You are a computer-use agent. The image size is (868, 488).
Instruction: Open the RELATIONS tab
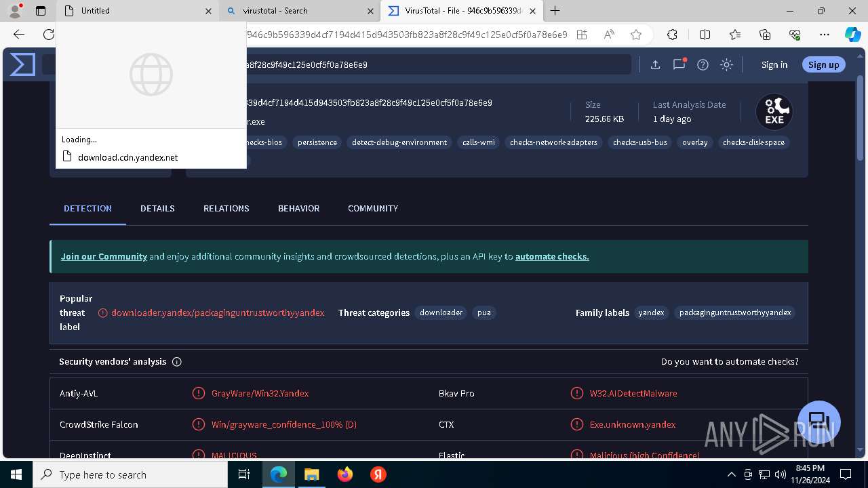tap(226, 208)
